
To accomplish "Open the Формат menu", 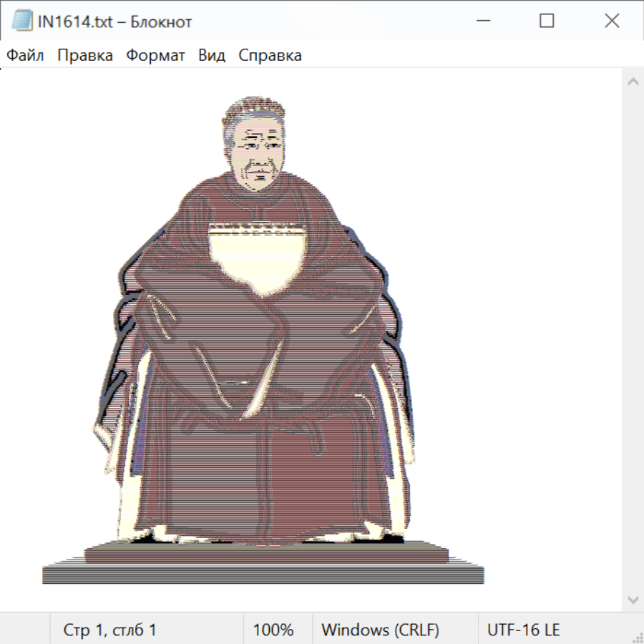I will coord(155,56).
